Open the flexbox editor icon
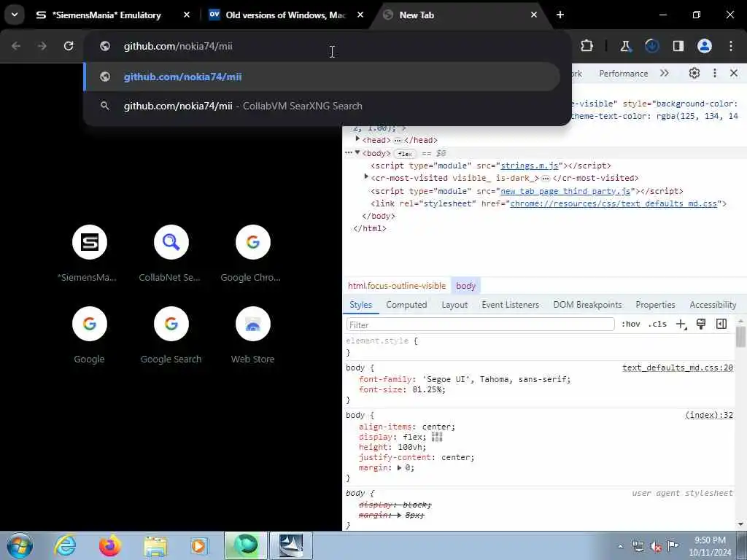 (437, 437)
